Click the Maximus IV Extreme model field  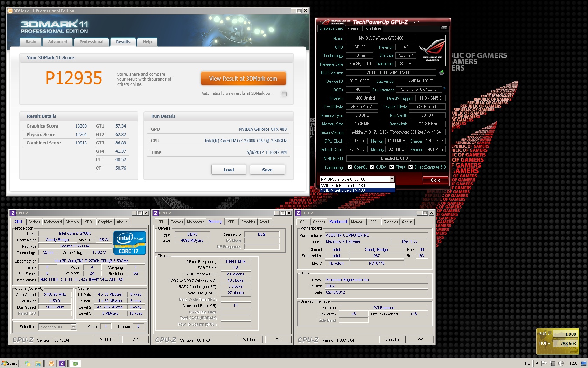[x=358, y=241]
